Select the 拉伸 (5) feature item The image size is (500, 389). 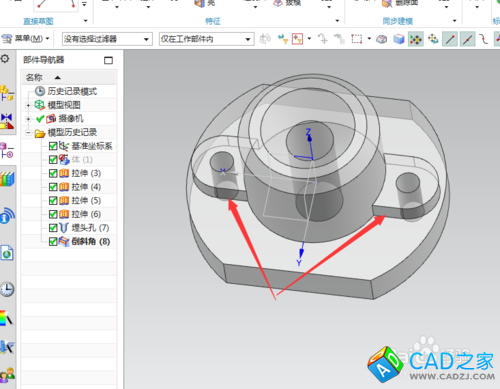[x=86, y=201]
